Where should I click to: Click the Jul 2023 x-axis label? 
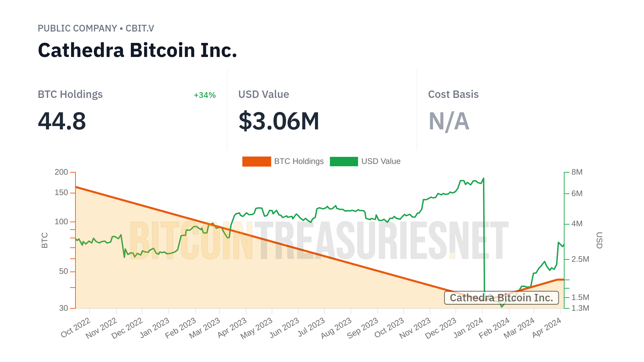311,327
